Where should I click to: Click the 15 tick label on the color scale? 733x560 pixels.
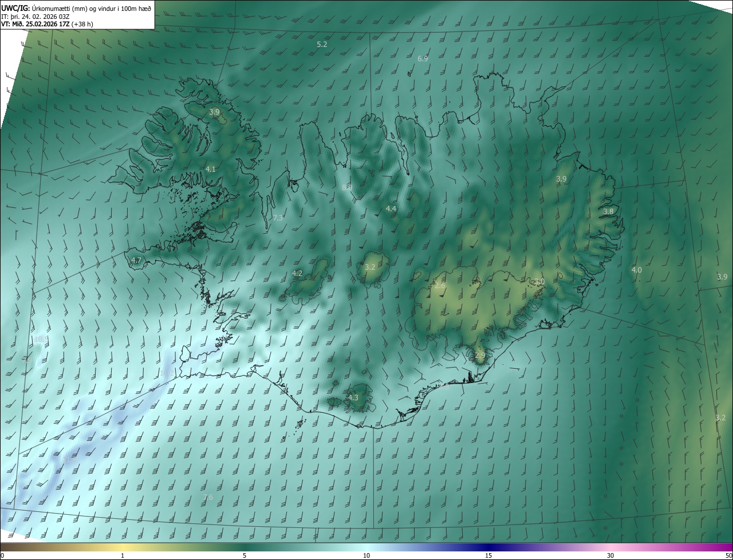click(x=488, y=555)
